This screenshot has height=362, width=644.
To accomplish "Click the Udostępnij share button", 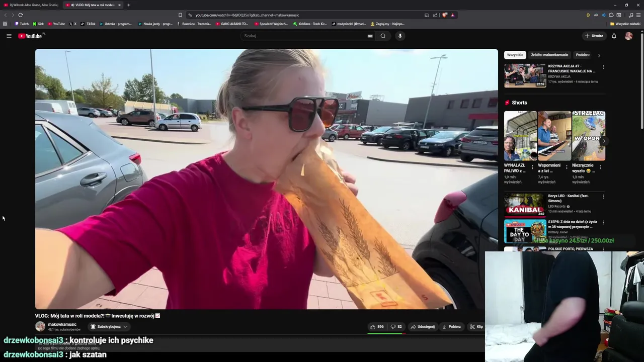I will [x=423, y=327].
